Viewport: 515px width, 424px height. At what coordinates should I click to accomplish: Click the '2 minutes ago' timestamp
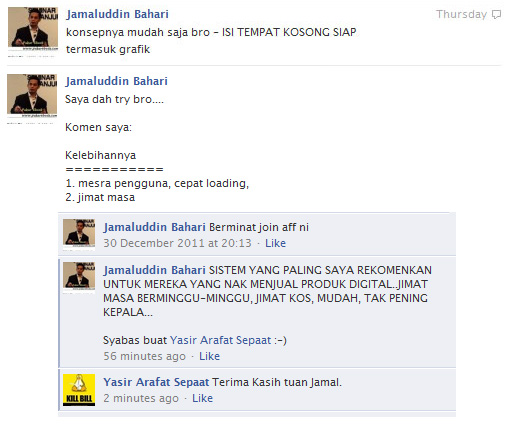click(x=141, y=398)
